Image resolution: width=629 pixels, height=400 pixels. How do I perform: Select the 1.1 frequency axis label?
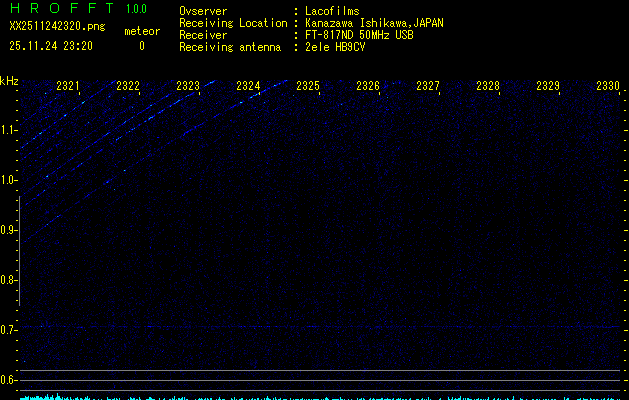9,130
